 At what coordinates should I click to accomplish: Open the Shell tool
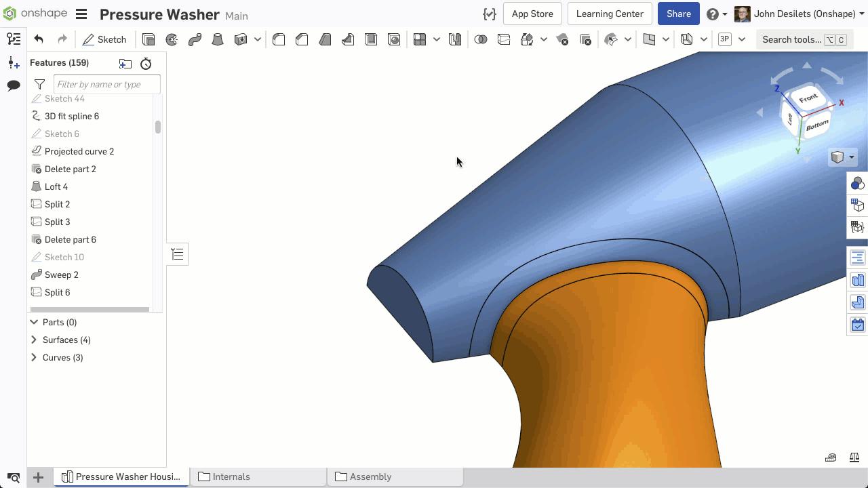coord(371,39)
